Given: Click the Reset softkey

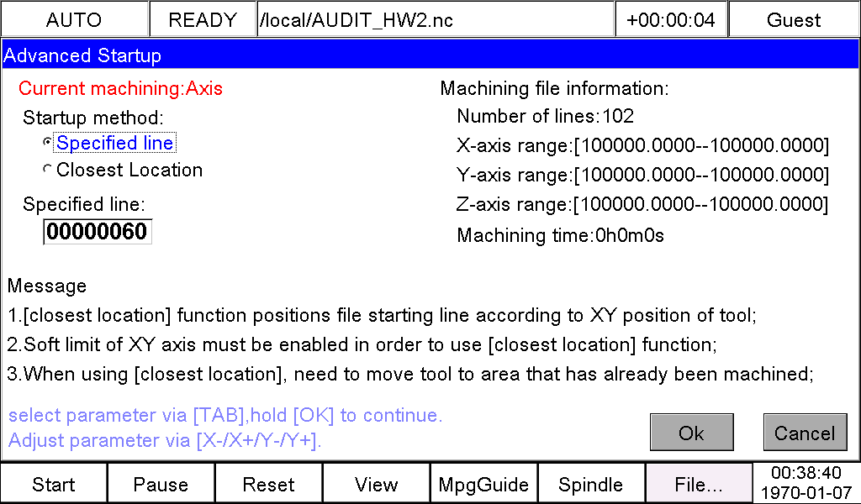Looking at the screenshot, I should pos(268,484).
